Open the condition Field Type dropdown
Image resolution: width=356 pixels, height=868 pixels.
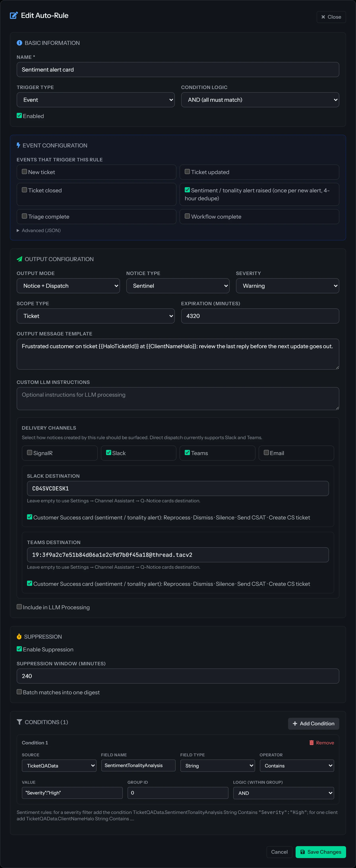(x=218, y=766)
